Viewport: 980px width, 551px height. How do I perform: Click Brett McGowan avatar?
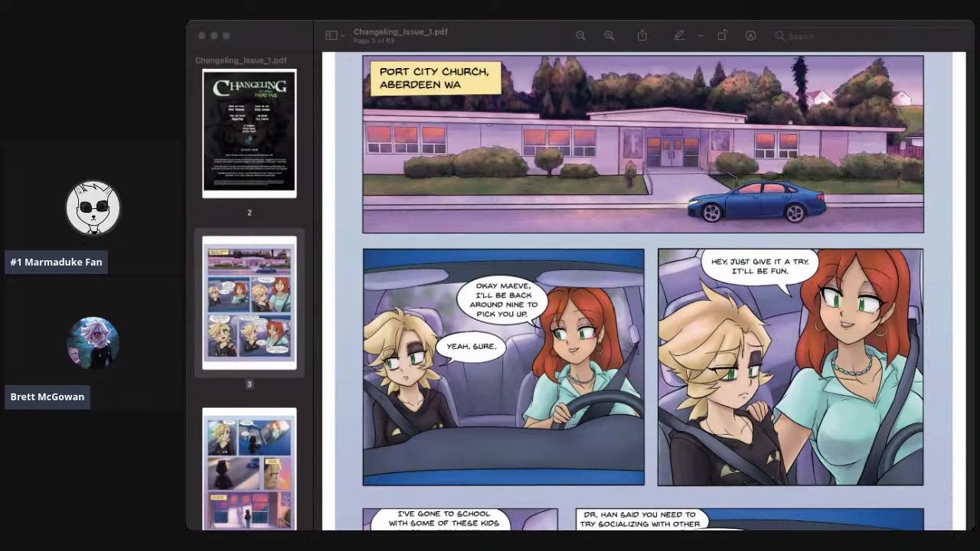tap(93, 343)
